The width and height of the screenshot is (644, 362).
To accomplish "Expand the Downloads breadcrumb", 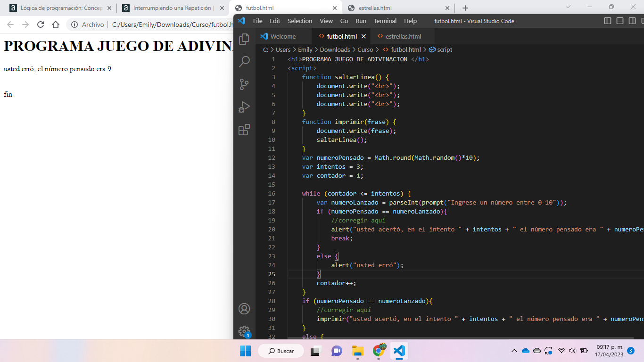I will pos(335,49).
